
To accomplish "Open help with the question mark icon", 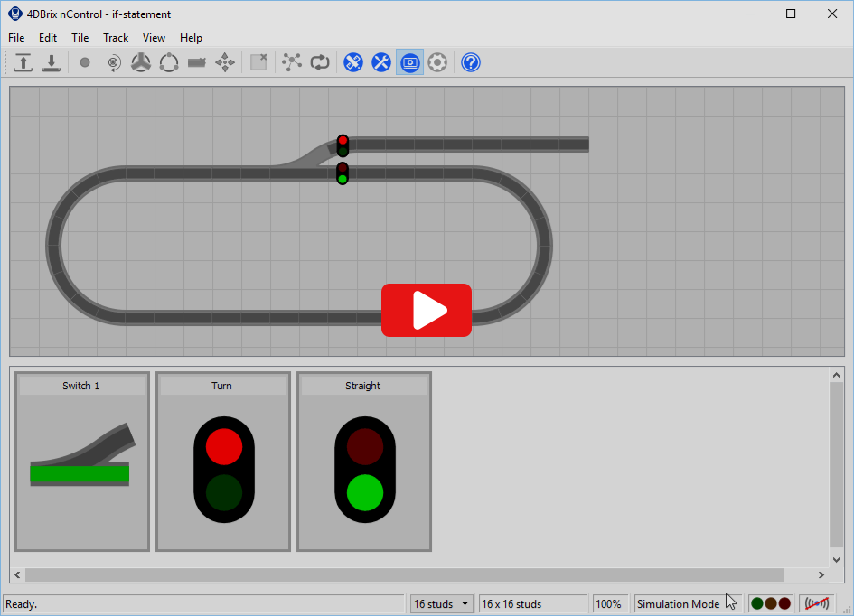I will 471,62.
